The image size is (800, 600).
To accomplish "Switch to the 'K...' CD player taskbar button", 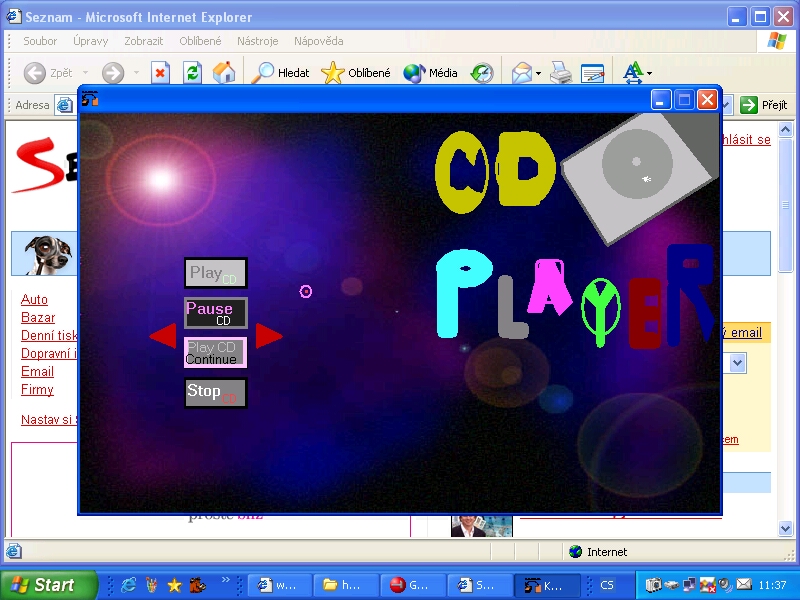I will (546, 585).
